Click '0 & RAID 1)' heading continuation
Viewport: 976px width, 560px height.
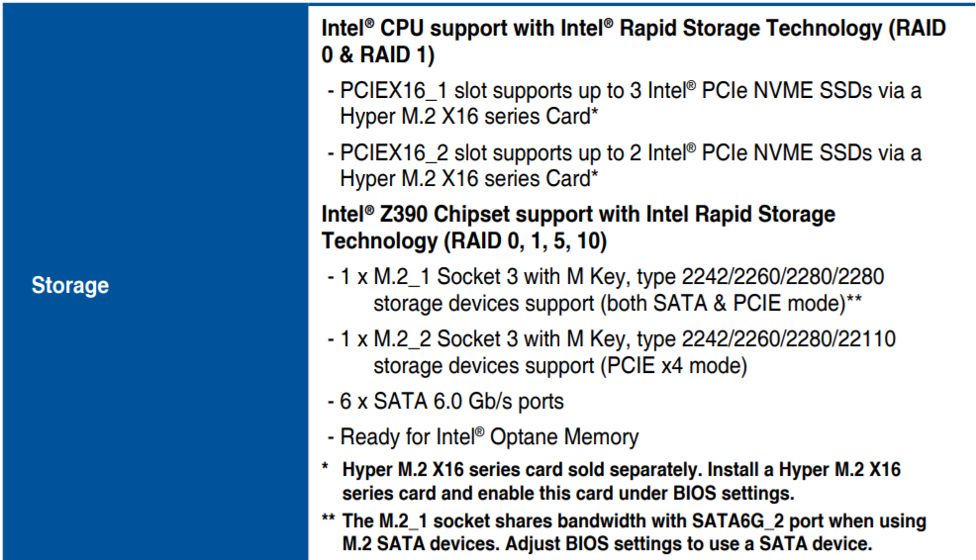(x=378, y=54)
